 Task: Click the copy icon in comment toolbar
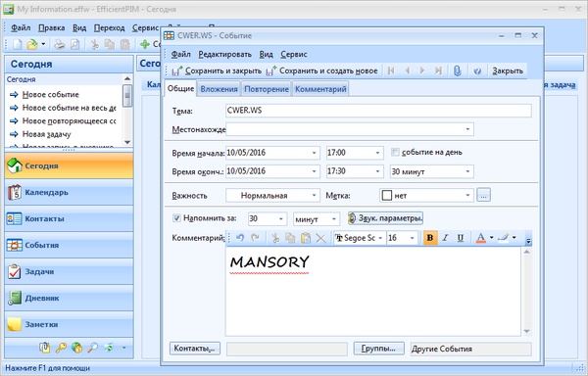(x=290, y=238)
